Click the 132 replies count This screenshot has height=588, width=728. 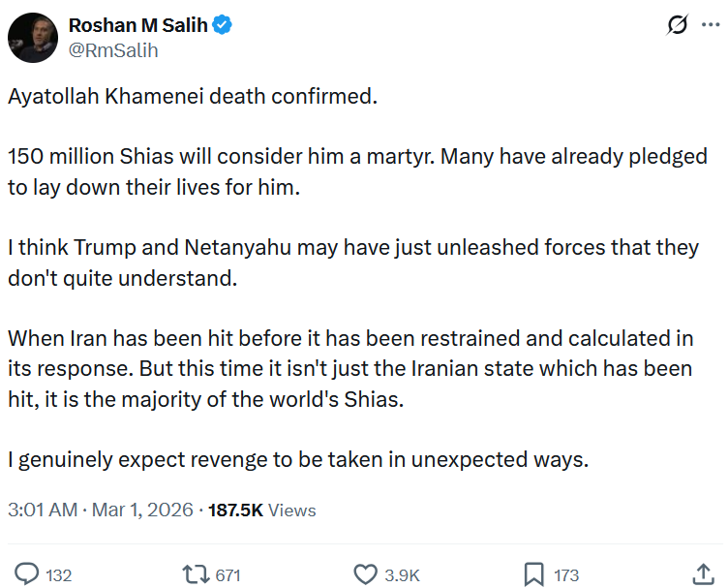[58, 575]
